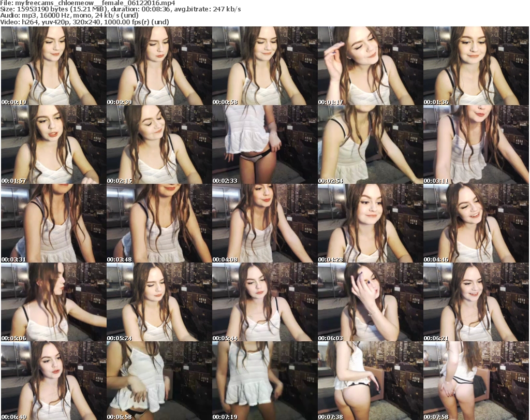
Task: Open the frame at 00:06:03
Action: pos(371,302)
